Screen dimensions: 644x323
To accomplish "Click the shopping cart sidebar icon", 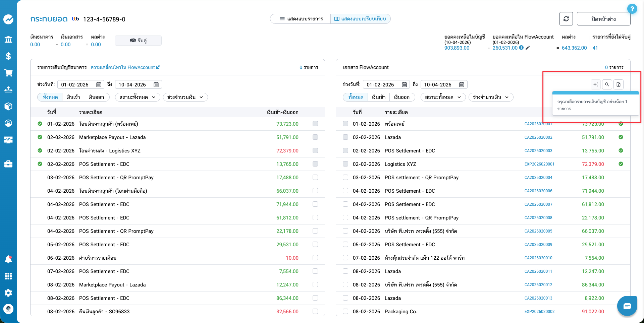I will [8, 73].
